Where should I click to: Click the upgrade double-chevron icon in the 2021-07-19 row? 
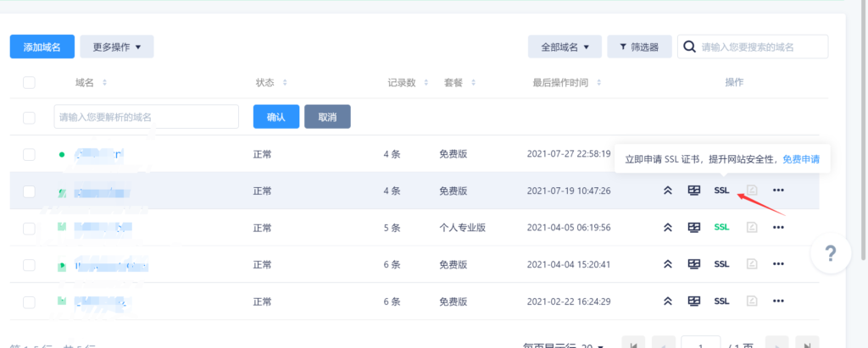coord(668,191)
